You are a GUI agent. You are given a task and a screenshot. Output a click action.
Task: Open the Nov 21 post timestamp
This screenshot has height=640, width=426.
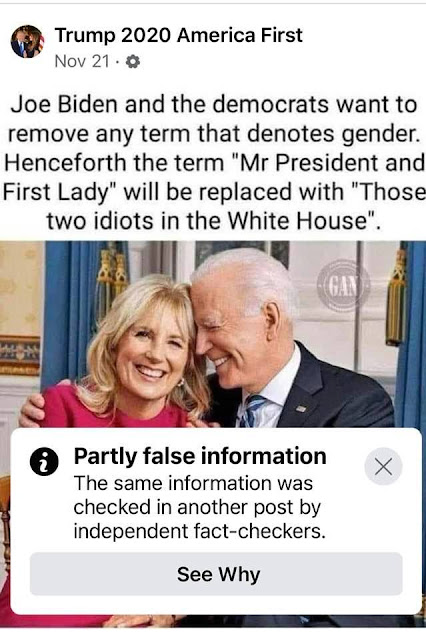click(x=82, y=62)
